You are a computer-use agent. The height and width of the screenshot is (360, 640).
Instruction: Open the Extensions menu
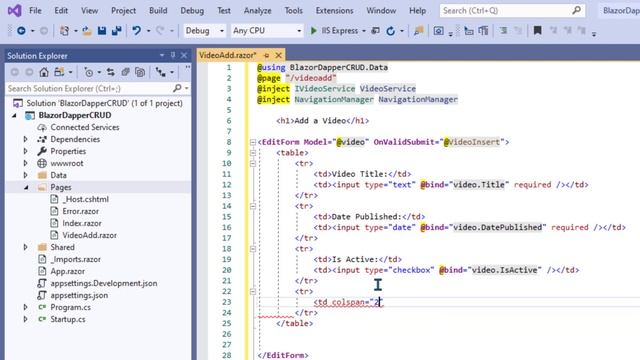tap(334, 11)
